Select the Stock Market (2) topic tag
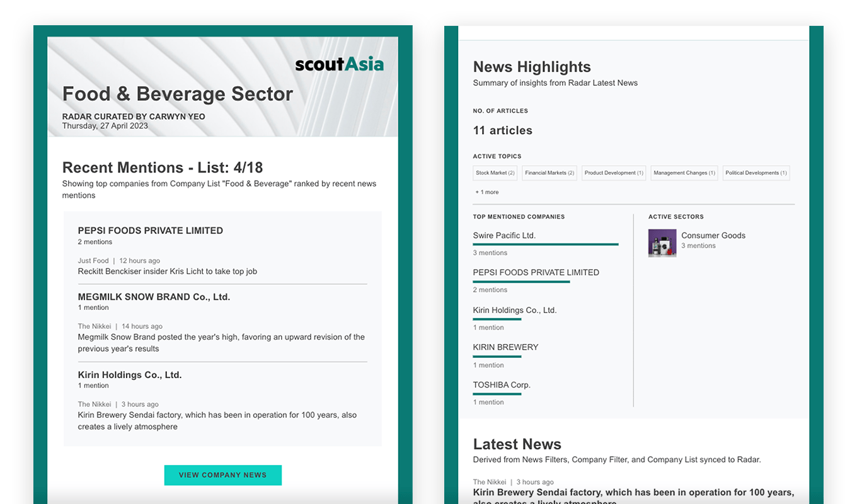 click(x=495, y=173)
